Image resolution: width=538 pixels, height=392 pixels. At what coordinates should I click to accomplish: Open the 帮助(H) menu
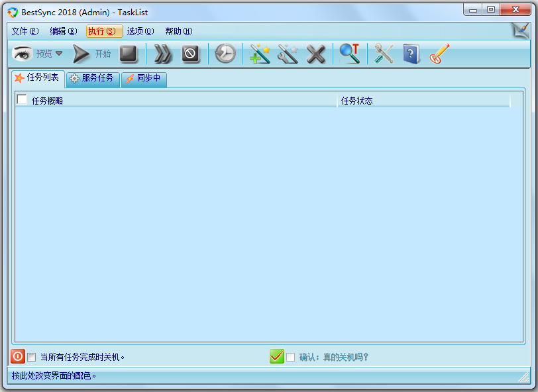coord(179,31)
